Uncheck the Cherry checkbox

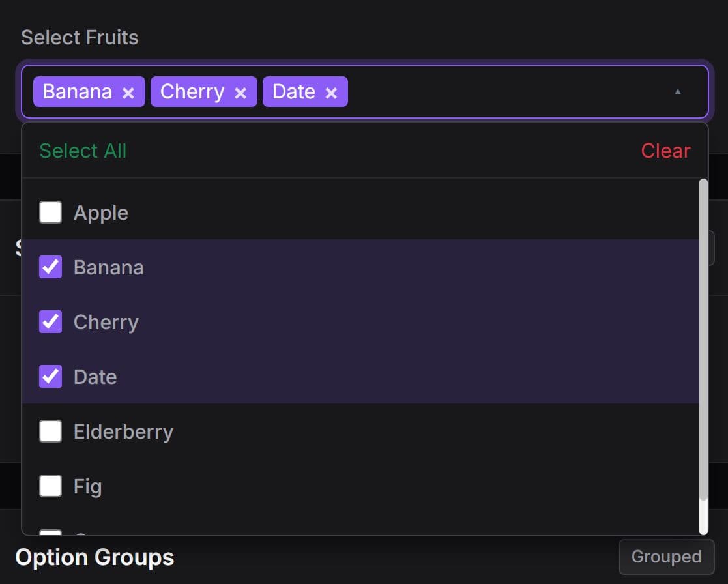coord(51,322)
